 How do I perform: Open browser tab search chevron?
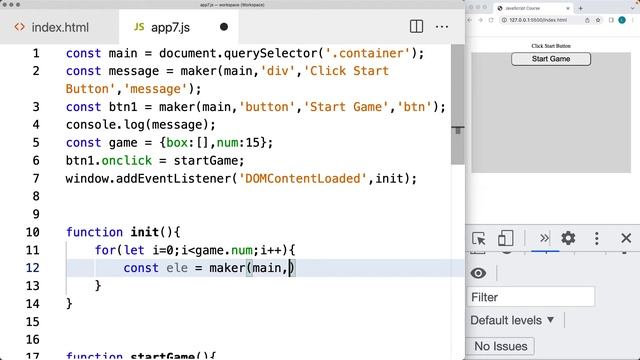click(x=632, y=8)
